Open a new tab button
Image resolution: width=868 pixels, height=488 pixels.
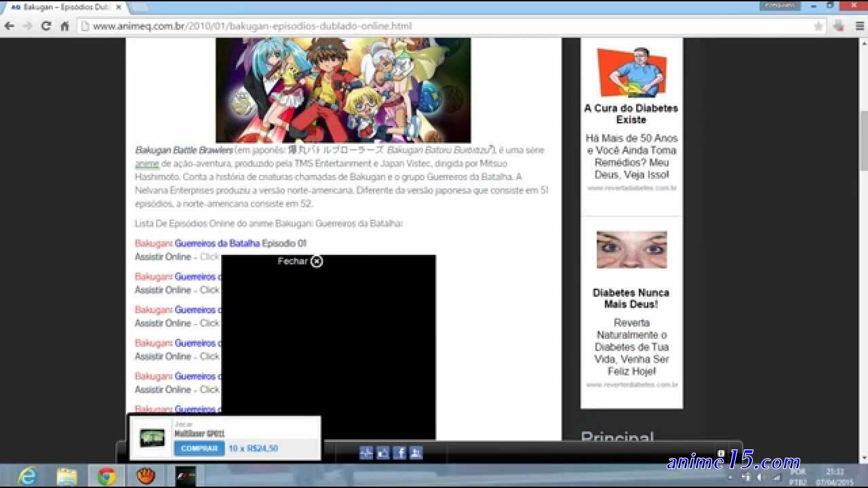139,7
